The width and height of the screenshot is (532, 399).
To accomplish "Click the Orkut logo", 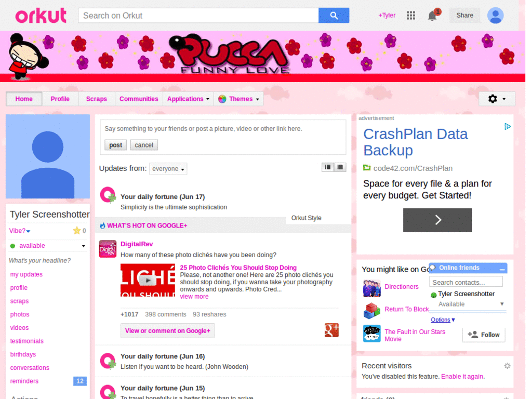I will [x=41, y=15].
